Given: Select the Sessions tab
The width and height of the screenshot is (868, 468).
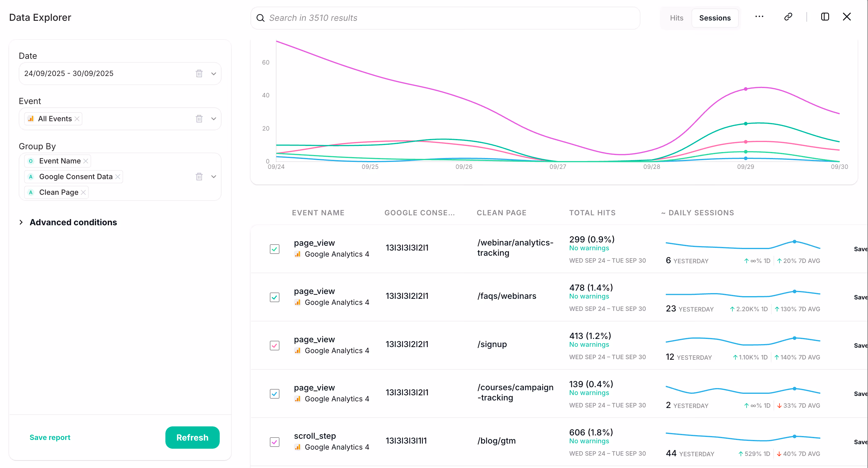Looking at the screenshot, I should pyautogui.click(x=714, y=18).
